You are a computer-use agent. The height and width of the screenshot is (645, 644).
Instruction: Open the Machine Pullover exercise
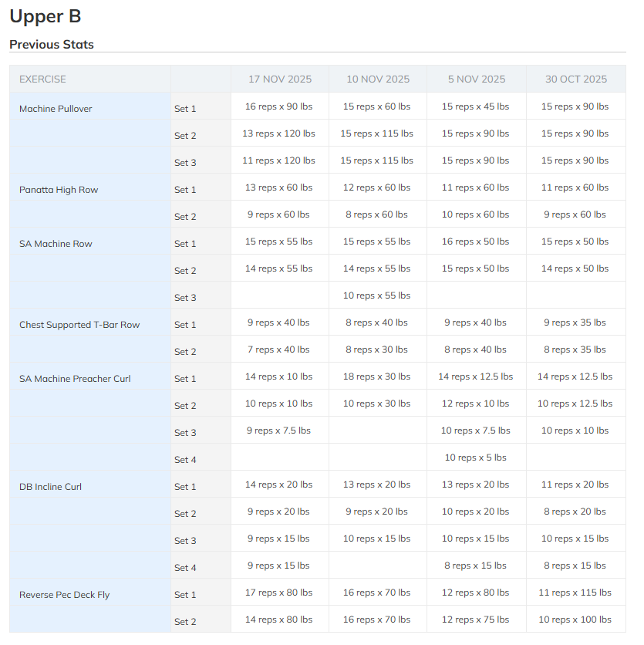click(x=56, y=109)
